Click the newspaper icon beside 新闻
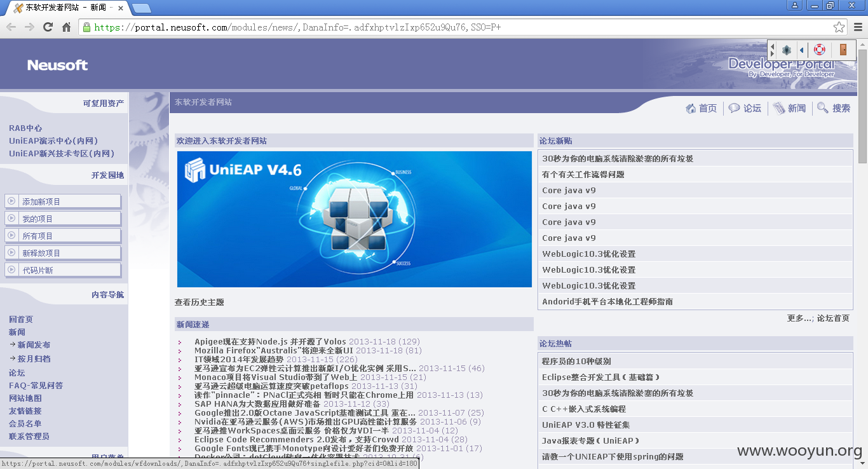 point(779,109)
